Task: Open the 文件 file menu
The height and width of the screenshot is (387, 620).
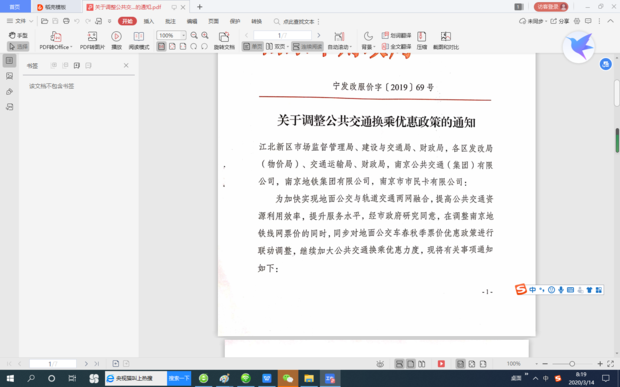Action: coord(20,21)
